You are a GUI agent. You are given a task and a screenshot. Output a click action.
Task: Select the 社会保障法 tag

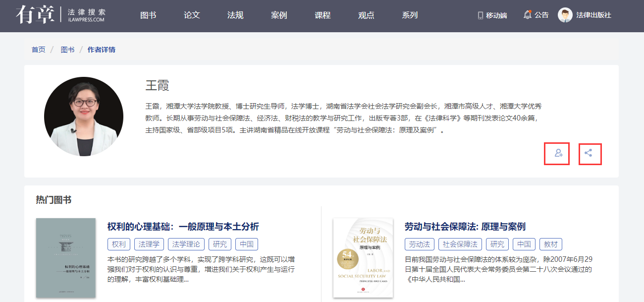pos(460,244)
